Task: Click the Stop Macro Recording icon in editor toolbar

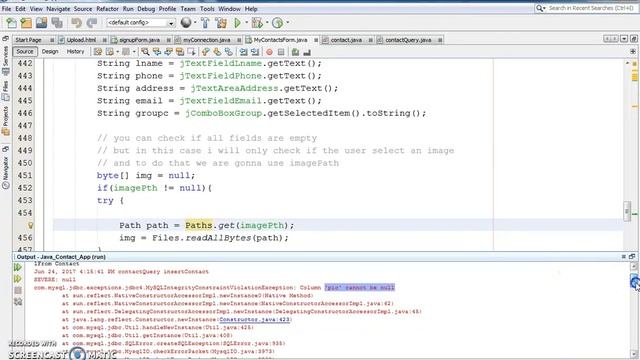Action: [x=281, y=52]
